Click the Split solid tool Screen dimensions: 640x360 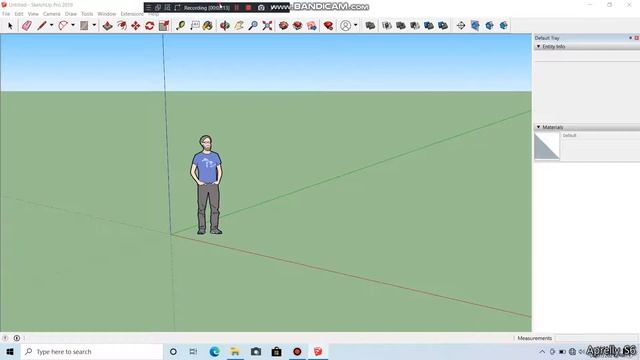click(443, 26)
